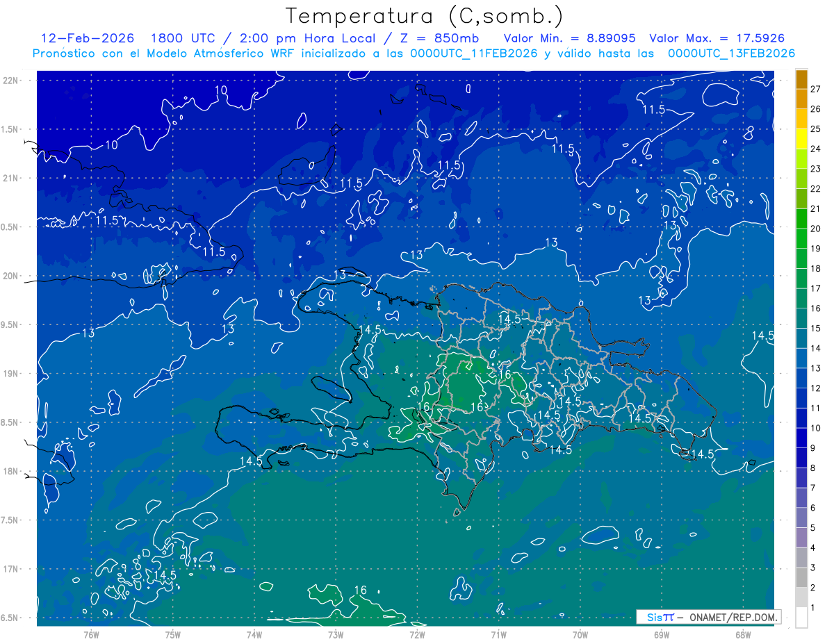Click color scale value label '6'
This screenshot has width=834, height=644.
[x=814, y=509]
